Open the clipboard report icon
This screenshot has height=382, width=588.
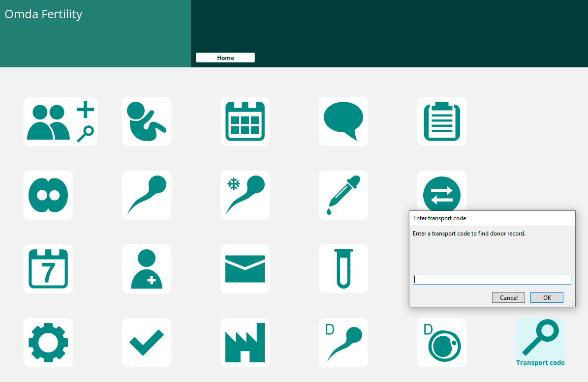click(x=442, y=121)
